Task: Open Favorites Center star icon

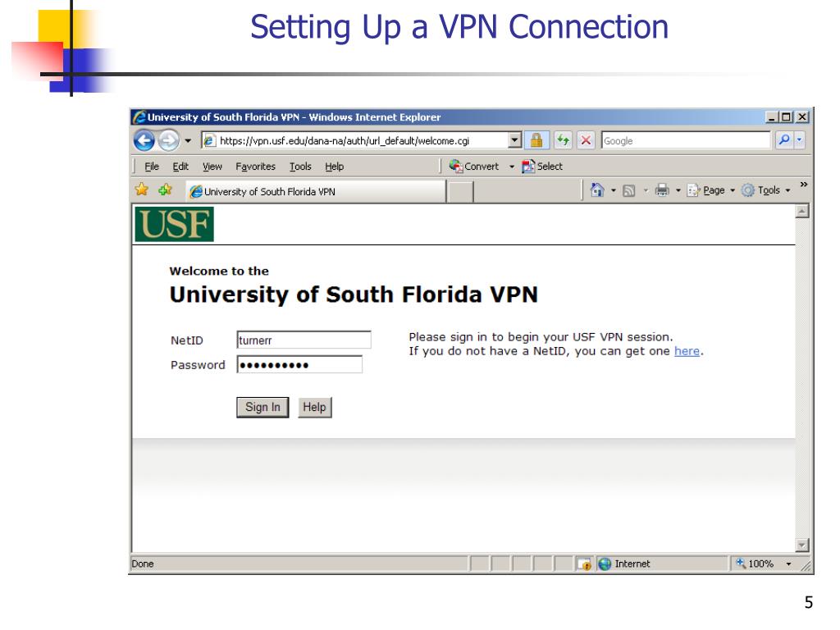Action: (x=142, y=189)
